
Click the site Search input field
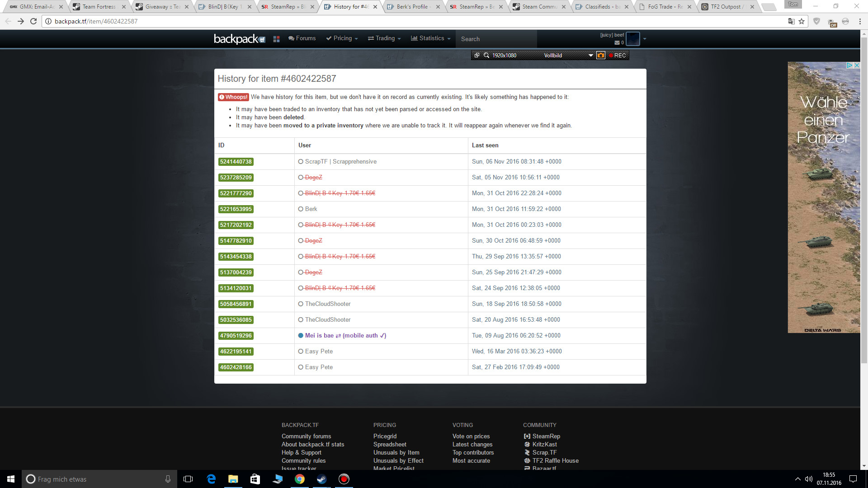tap(495, 39)
